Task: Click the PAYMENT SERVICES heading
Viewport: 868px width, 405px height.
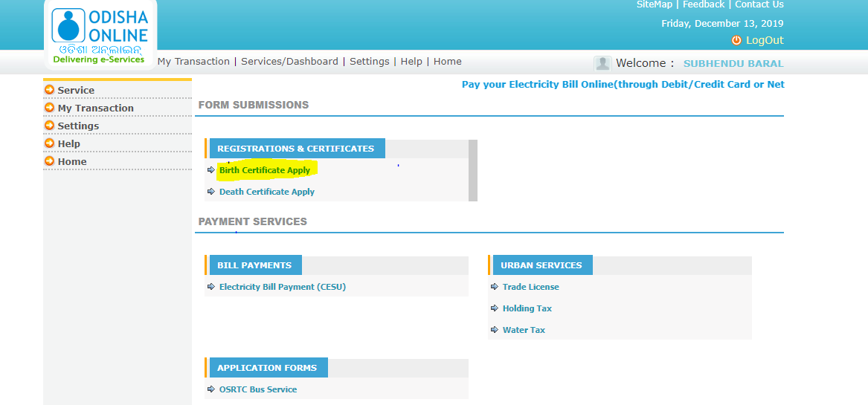Action: (252, 221)
